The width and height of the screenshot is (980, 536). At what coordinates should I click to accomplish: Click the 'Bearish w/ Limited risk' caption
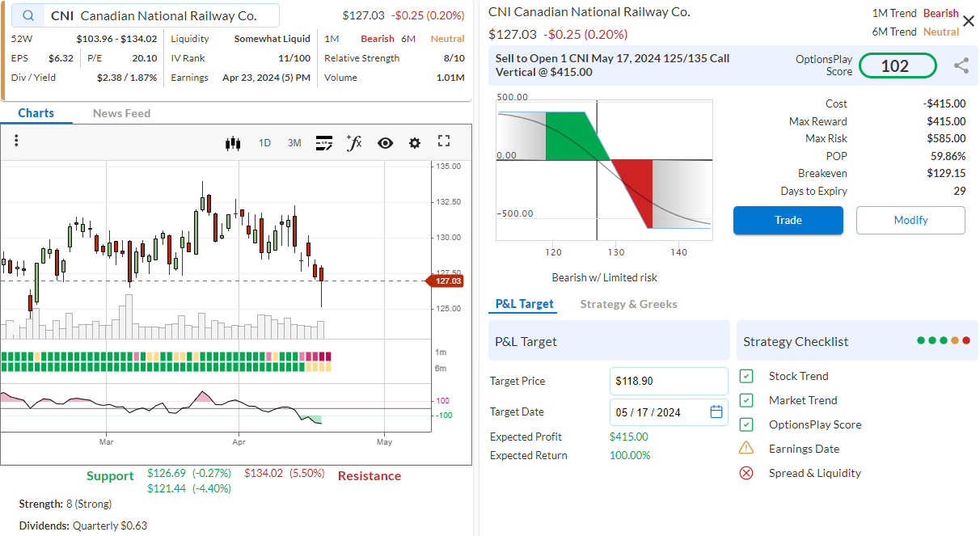pyautogui.click(x=605, y=277)
